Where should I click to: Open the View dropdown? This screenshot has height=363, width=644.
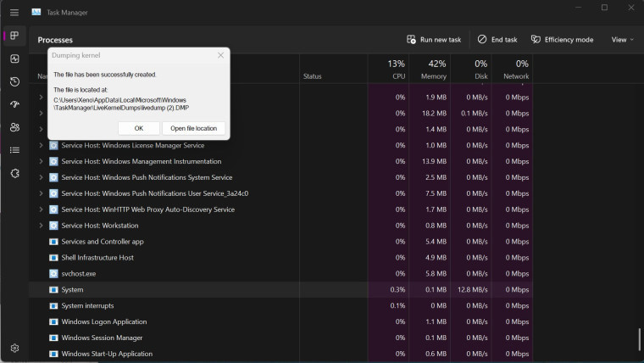[x=623, y=40]
